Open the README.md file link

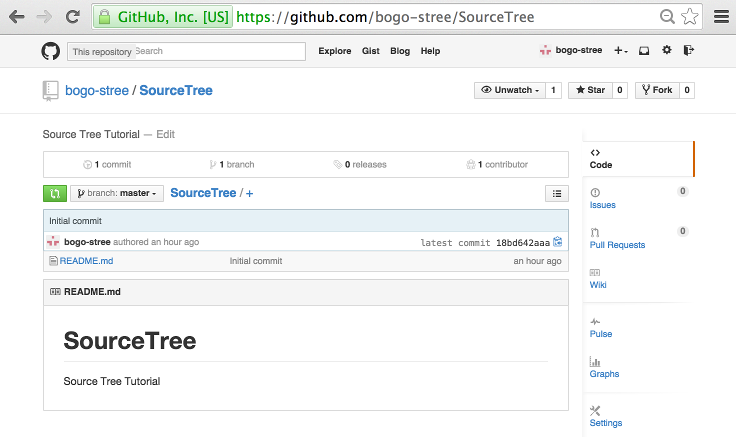tap(86, 261)
